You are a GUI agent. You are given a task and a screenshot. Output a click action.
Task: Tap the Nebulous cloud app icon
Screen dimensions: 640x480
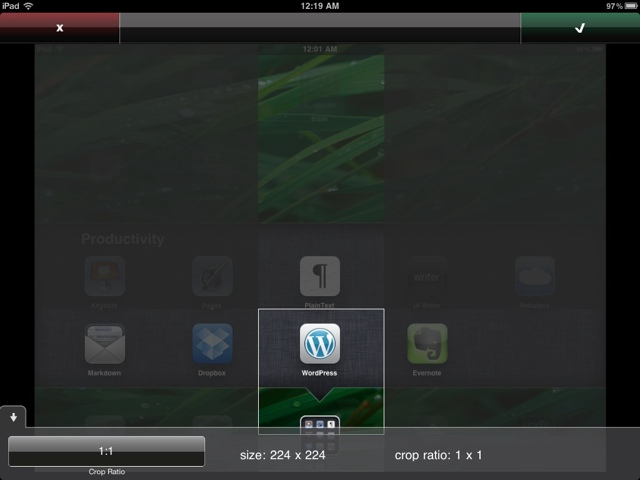click(x=535, y=276)
